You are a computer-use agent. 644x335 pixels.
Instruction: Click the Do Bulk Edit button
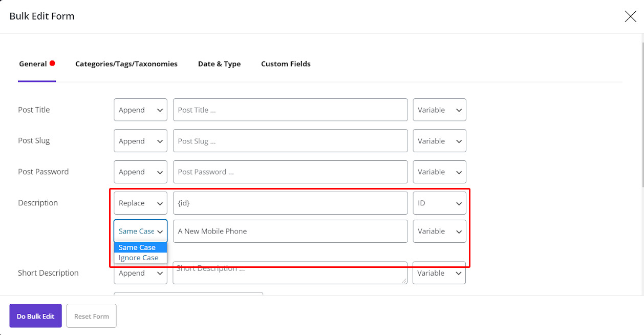(35, 316)
